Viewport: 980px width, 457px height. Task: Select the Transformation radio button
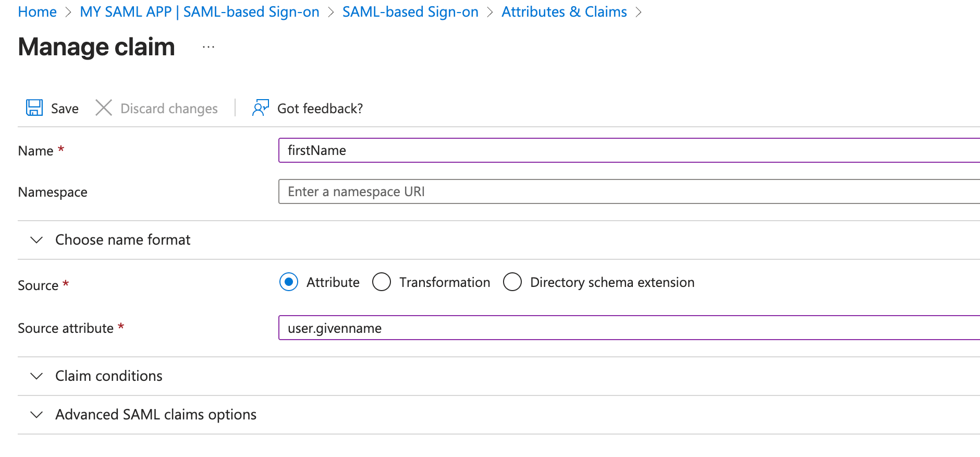(x=382, y=282)
